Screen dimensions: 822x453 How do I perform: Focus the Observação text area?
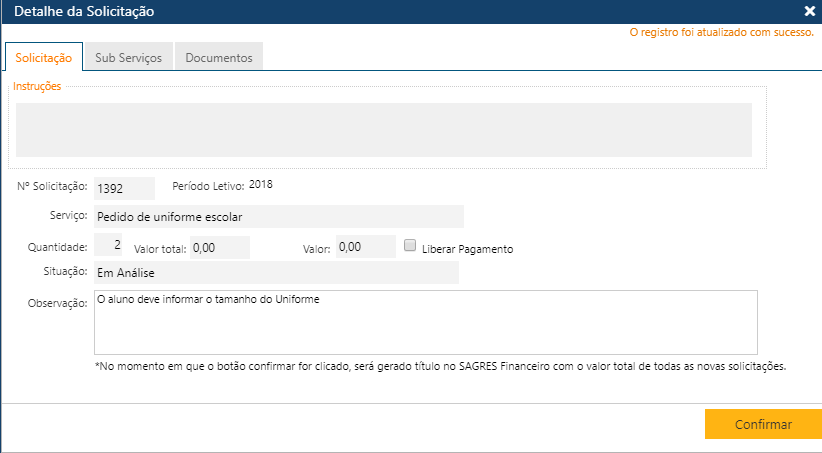(425, 322)
